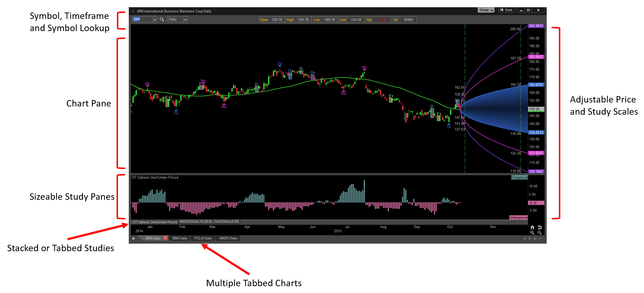Open the Group dropdown in title bar
644x293 pixels.
click(486, 10)
